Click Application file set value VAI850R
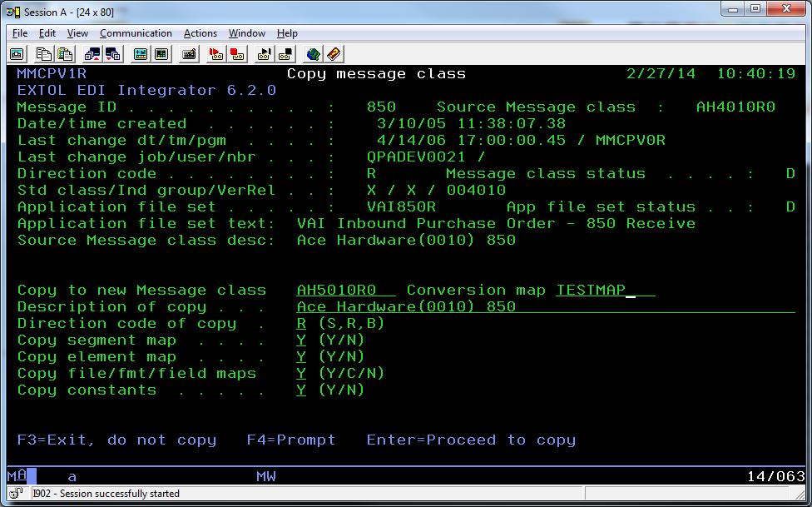The width and height of the screenshot is (812, 507). 401,206
